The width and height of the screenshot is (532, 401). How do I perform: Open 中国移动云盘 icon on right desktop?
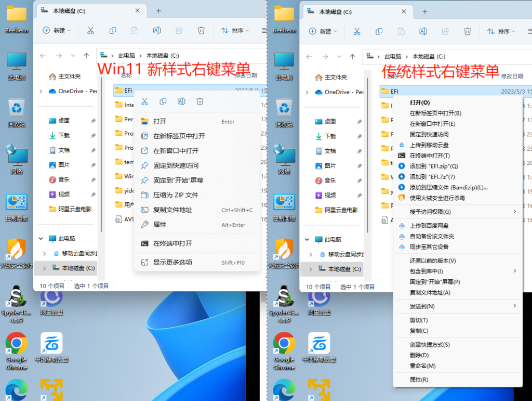click(320, 347)
